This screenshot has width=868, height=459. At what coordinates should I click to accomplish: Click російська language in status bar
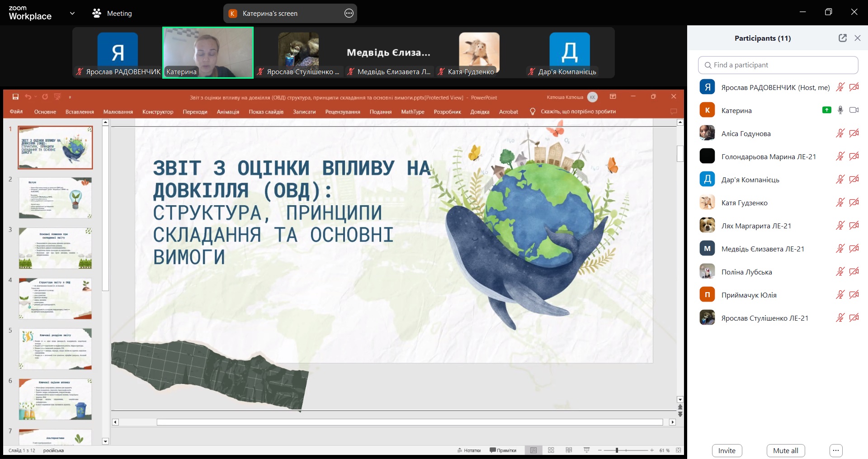[x=53, y=450]
